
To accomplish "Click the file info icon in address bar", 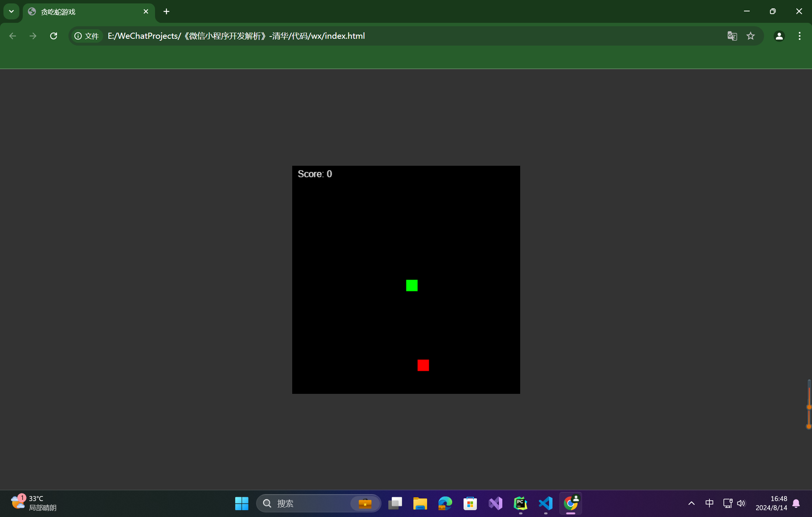I will (78, 36).
